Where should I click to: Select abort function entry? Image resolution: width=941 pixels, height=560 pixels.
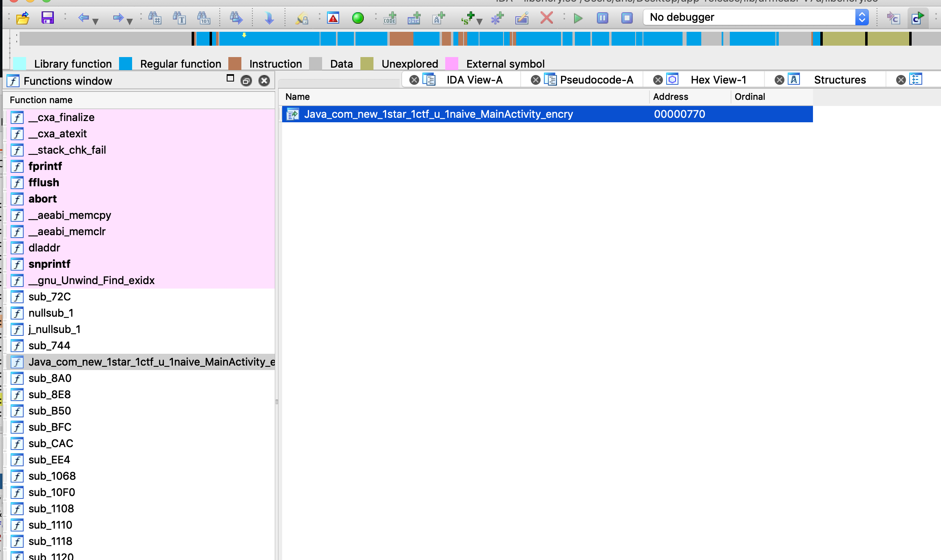[139, 199]
